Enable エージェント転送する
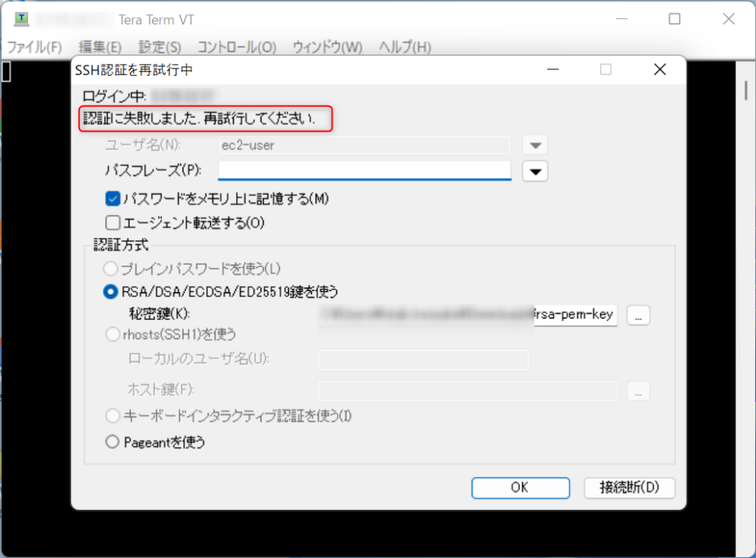 tap(113, 223)
